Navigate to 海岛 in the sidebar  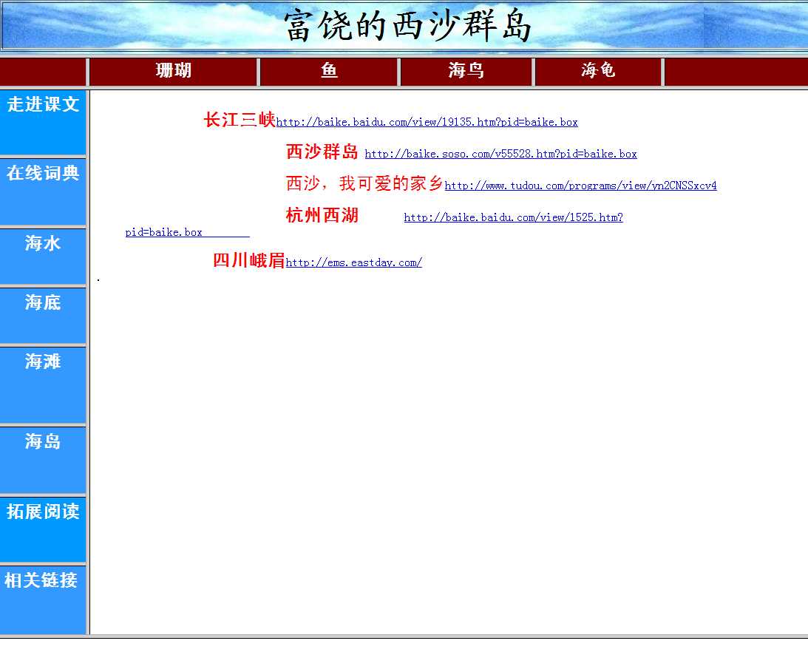[43, 441]
